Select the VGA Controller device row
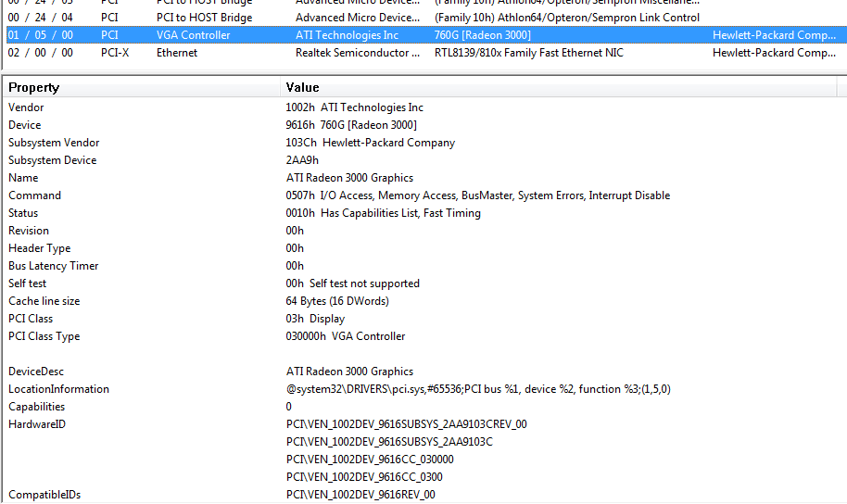 426,35
